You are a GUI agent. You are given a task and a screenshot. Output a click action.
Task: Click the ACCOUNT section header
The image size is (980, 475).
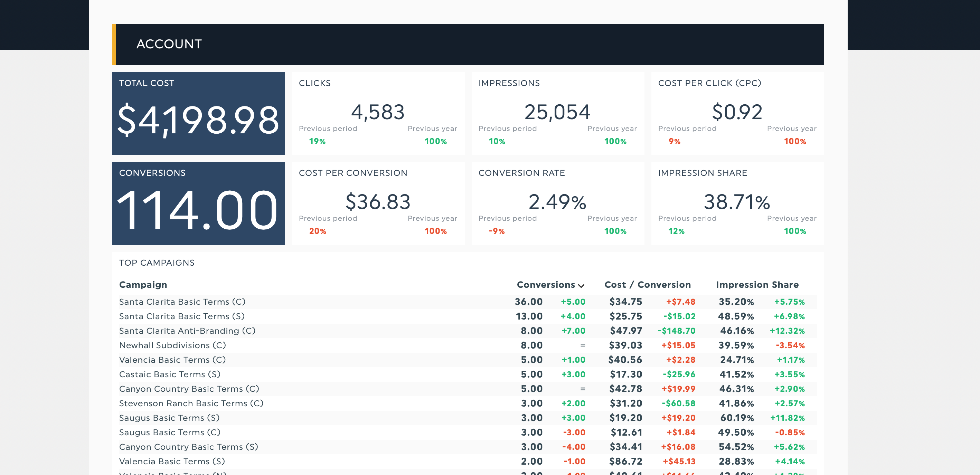[468, 45]
